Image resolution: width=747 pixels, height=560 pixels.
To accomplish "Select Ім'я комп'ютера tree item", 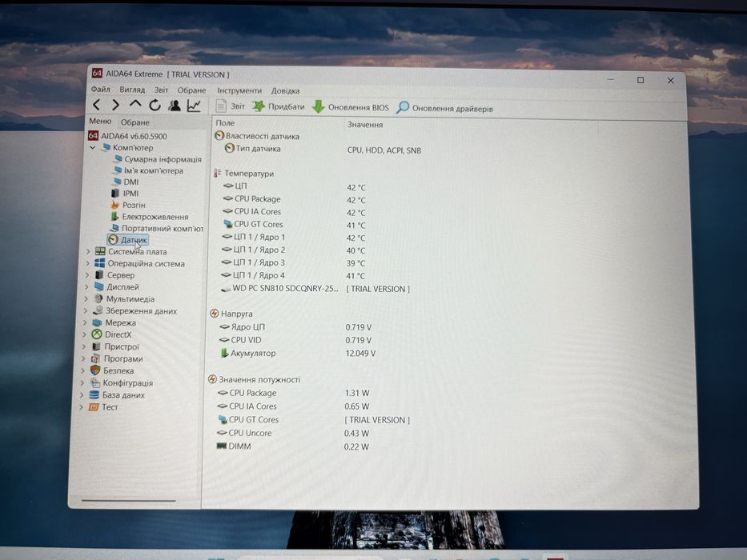I will (x=148, y=170).
